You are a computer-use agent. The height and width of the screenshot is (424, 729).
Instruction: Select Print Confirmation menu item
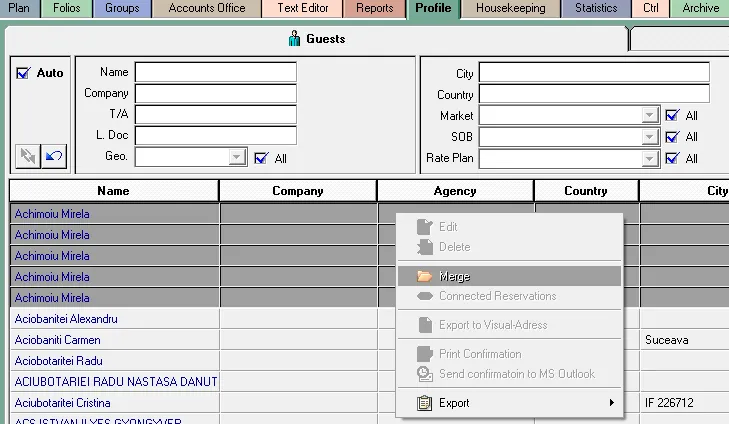pos(510,354)
